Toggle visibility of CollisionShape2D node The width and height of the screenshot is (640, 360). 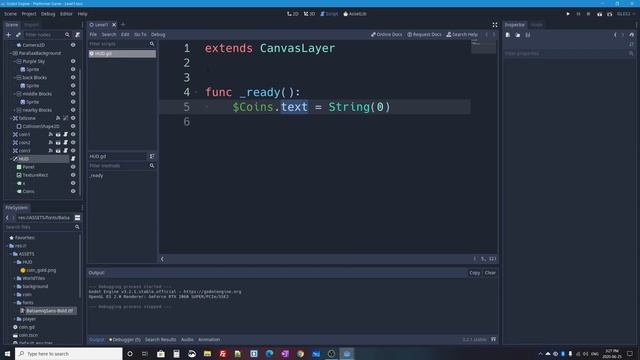[x=73, y=126]
